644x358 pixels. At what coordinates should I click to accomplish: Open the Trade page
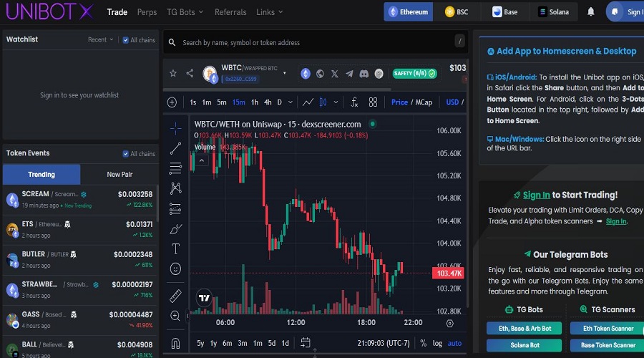(117, 12)
